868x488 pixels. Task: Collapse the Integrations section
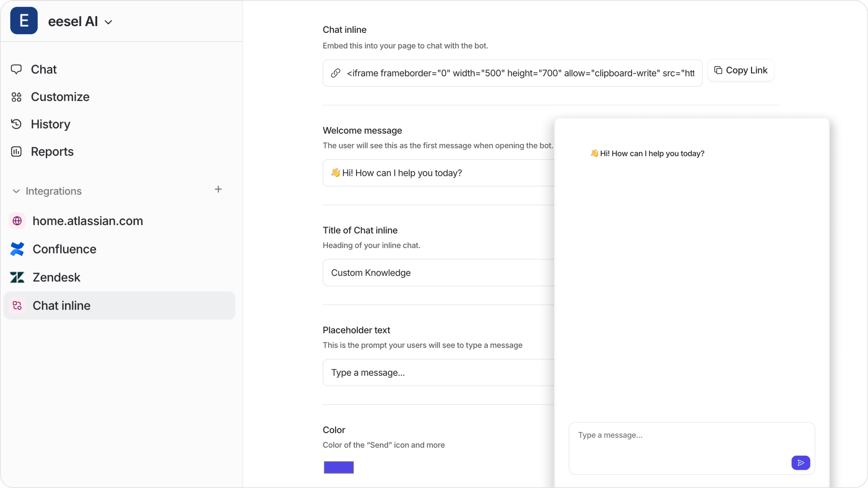(16, 191)
